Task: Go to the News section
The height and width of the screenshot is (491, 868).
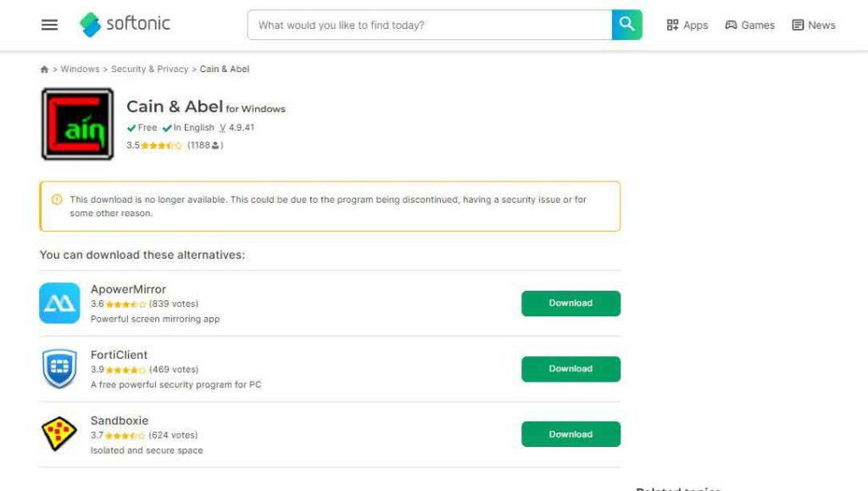Action: pyautogui.click(x=813, y=25)
